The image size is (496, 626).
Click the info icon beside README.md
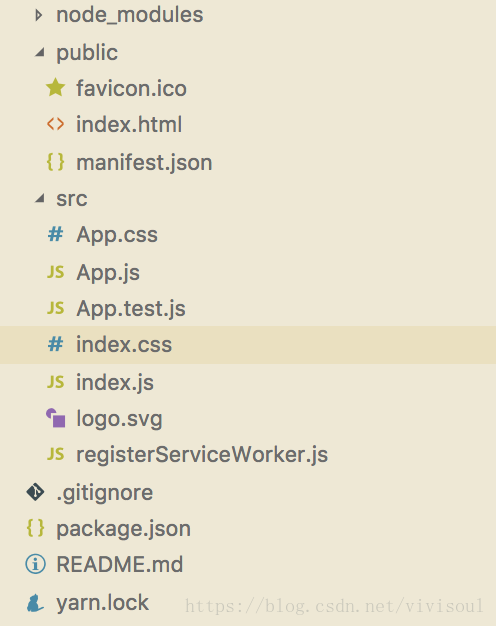point(36,564)
